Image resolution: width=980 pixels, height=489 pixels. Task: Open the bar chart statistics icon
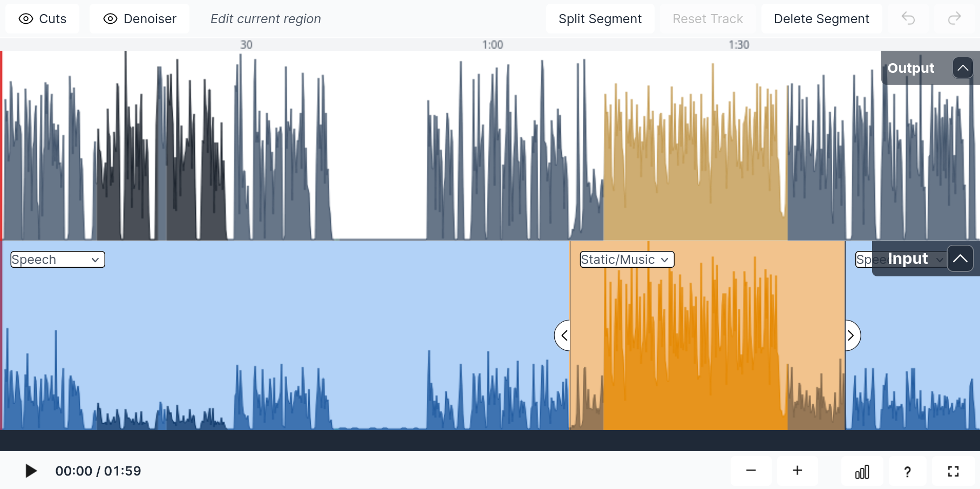[862, 471]
